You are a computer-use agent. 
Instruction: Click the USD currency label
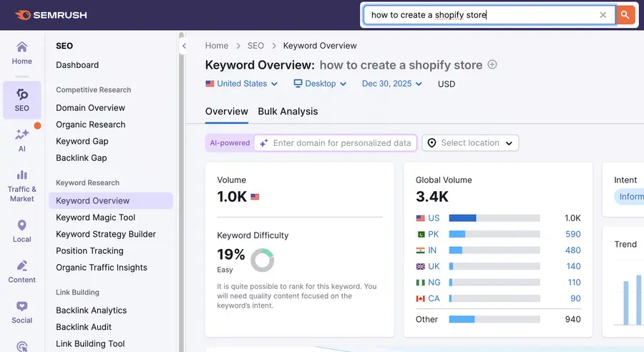coord(447,84)
